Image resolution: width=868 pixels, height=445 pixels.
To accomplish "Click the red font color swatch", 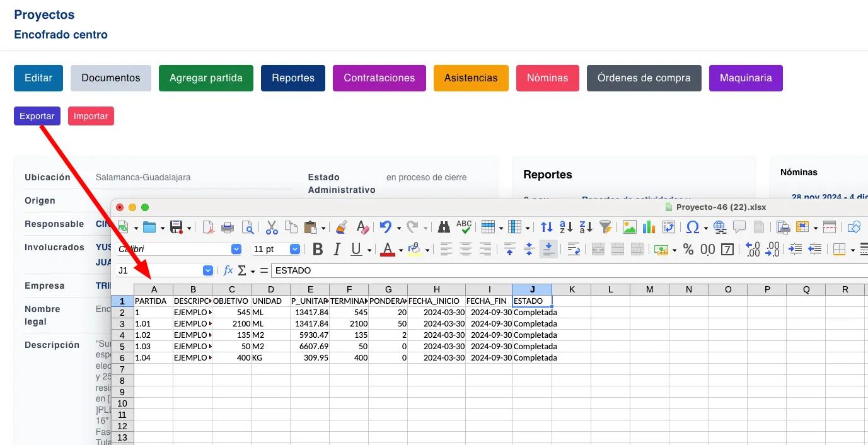I will [387, 250].
